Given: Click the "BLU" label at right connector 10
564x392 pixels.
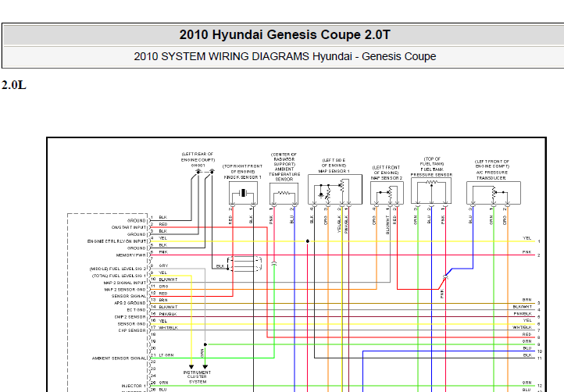Looking at the screenshot, I should coord(527,348).
